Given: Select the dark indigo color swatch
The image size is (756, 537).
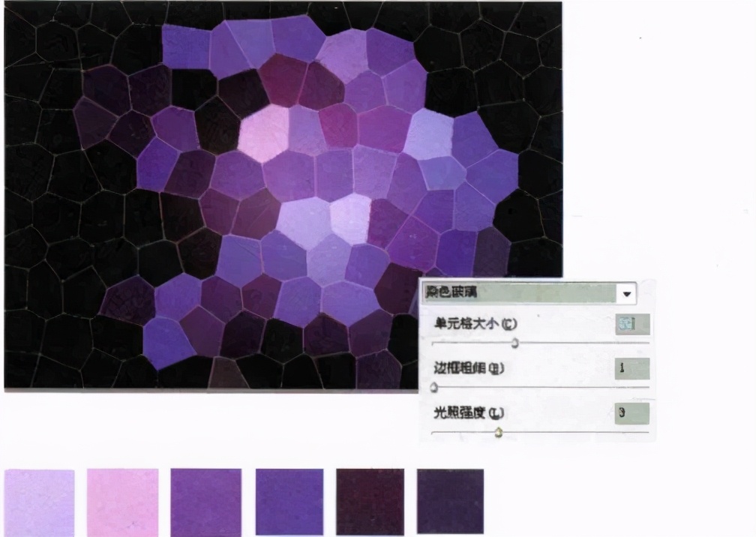Looking at the screenshot, I should (450, 502).
